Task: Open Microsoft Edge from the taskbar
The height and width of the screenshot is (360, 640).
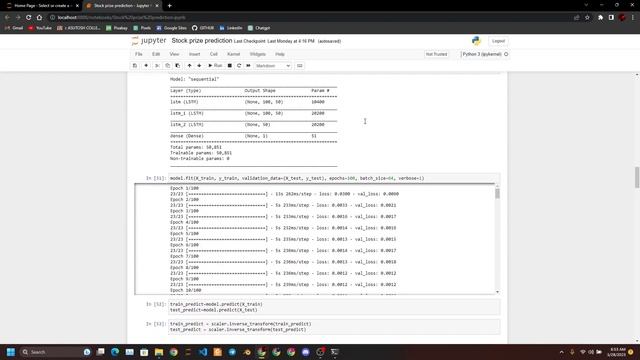Action: pyautogui.click(x=115, y=352)
